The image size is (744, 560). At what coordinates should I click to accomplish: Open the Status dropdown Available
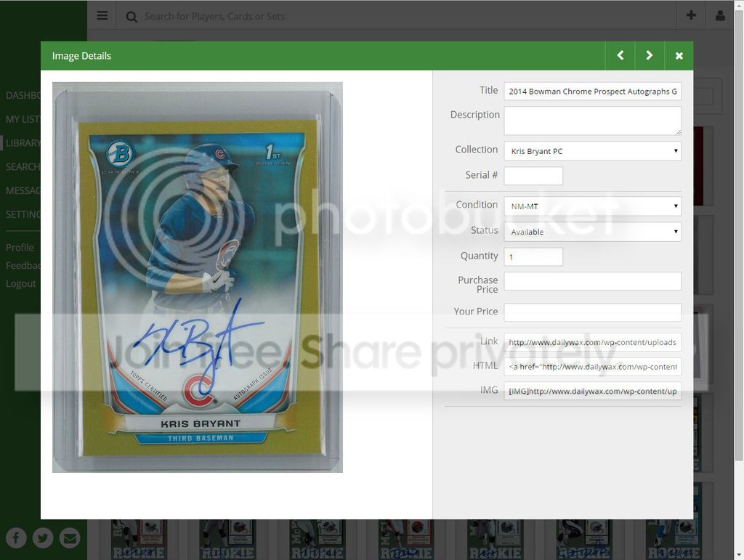(x=593, y=232)
